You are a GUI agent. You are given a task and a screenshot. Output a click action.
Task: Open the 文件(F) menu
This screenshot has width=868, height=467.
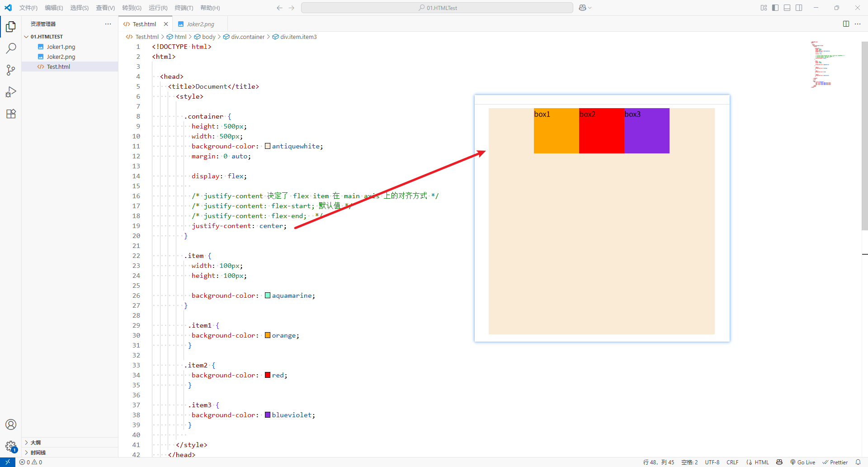point(28,8)
